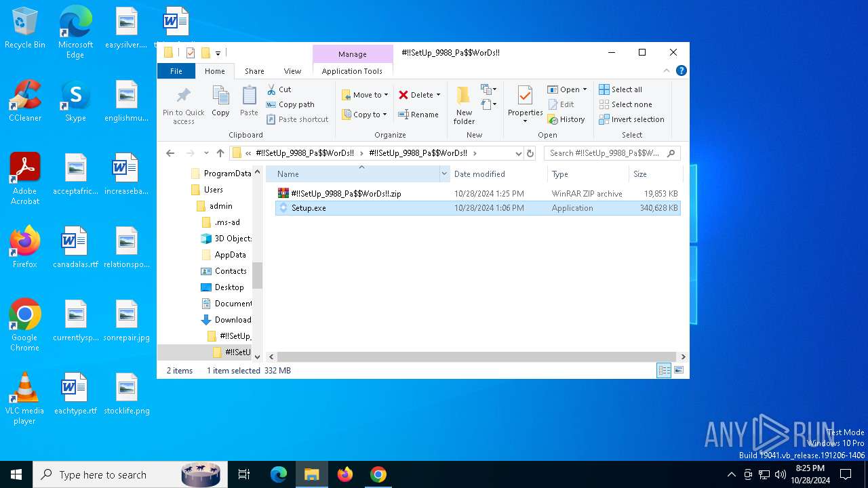Go Back in Explorer navigation

(x=170, y=153)
